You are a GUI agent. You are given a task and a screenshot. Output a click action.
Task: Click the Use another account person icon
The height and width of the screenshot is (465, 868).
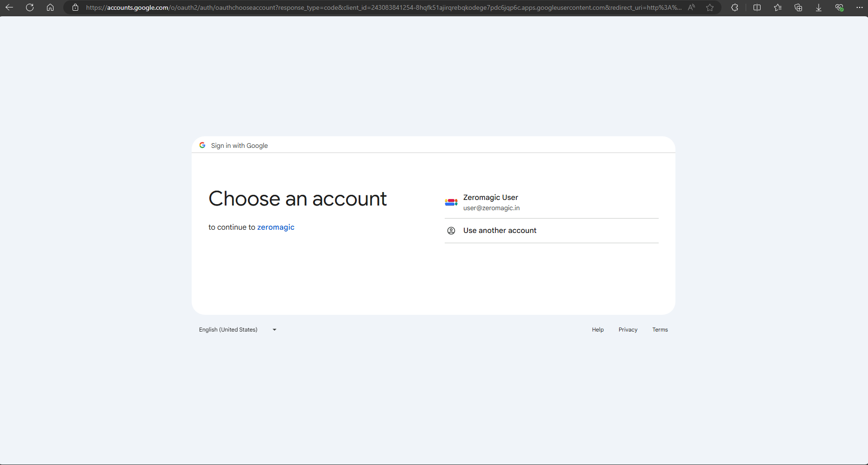(x=451, y=231)
